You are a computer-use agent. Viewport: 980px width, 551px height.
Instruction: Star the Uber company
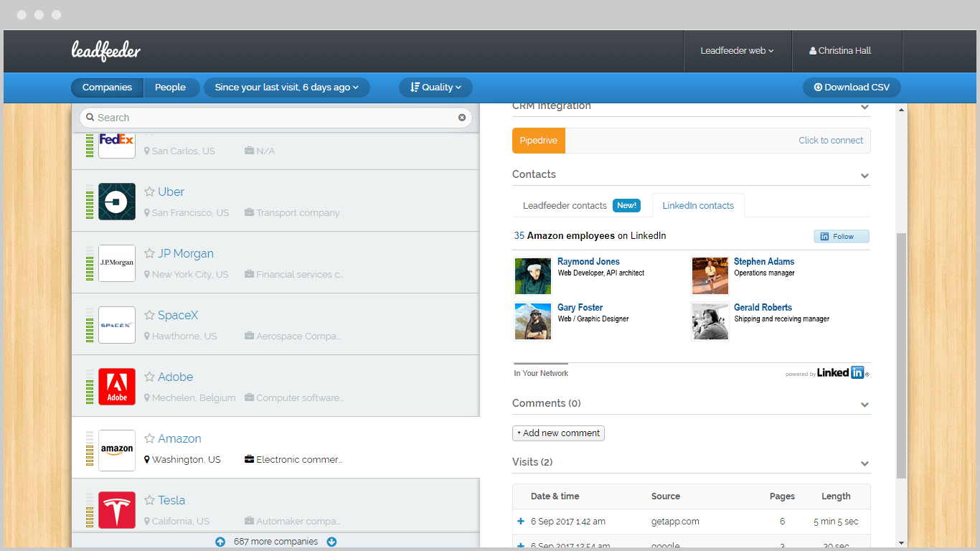point(149,192)
